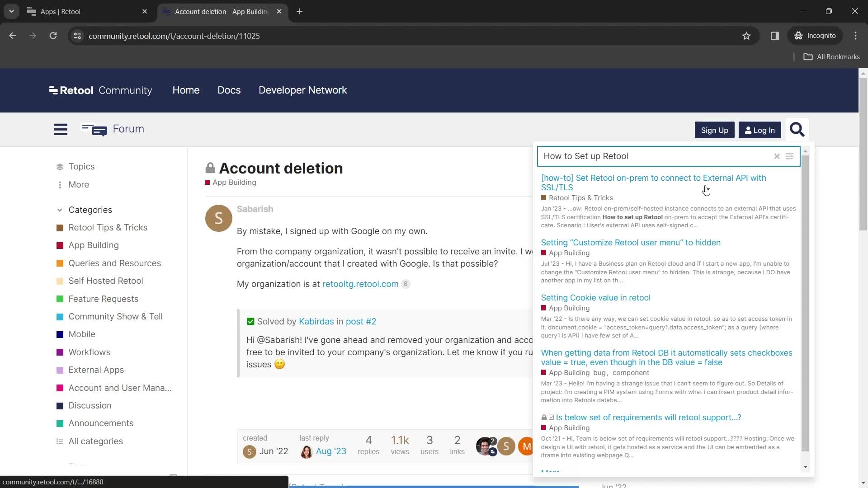Screen dimensions: 868x488
Task: Click the Log In button
Action: 759,130
